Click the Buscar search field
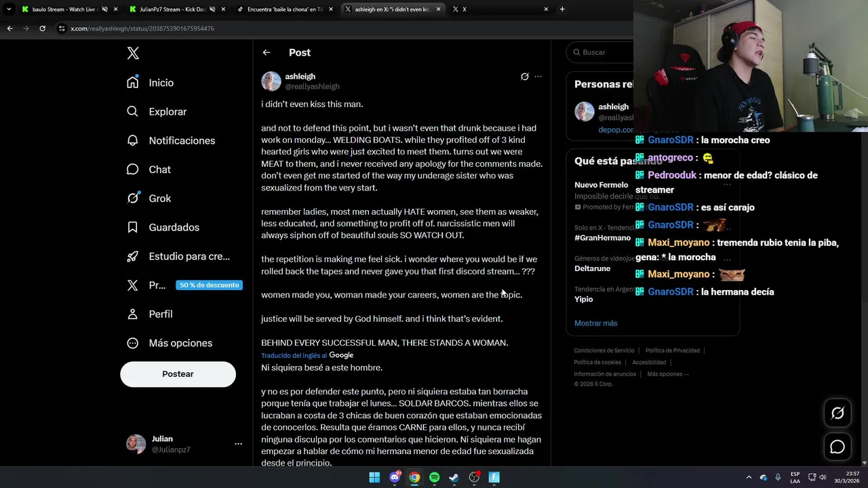 pos(600,52)
